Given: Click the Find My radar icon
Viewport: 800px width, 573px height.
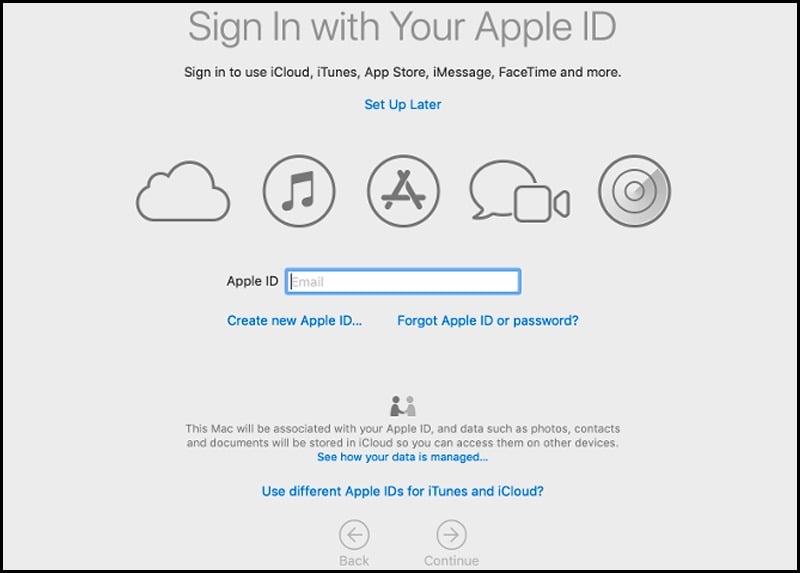Looking at the screenshot, I should tap(634, 191).
